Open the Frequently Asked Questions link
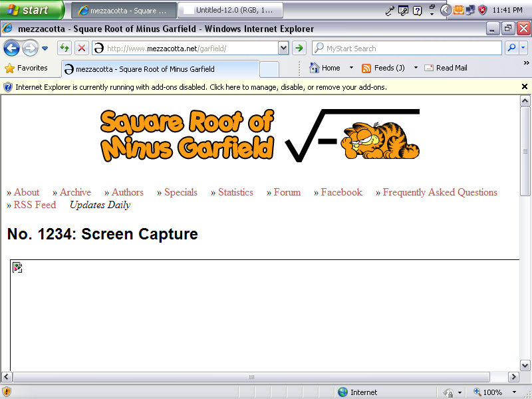532x399 pixels. [x=440, y=192]
